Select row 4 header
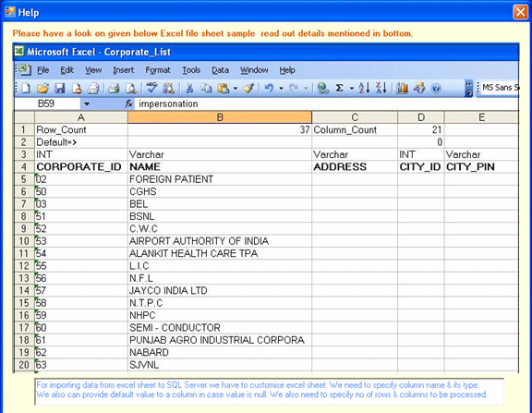Image resolution: width=532 pixels, height=413 pixels. [24, 167]
